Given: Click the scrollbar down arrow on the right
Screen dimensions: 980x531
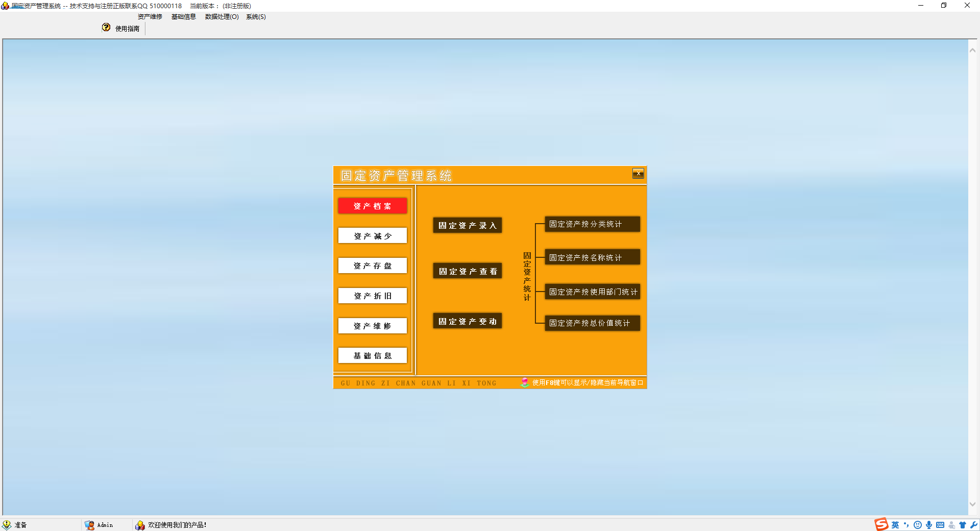Looking at the screenshot, I should click(972, 504).
